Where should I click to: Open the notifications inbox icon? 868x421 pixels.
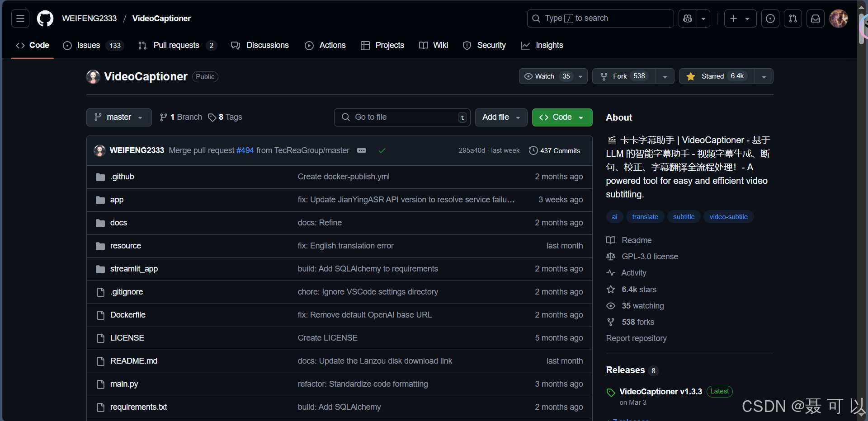[x=816, y=19]
